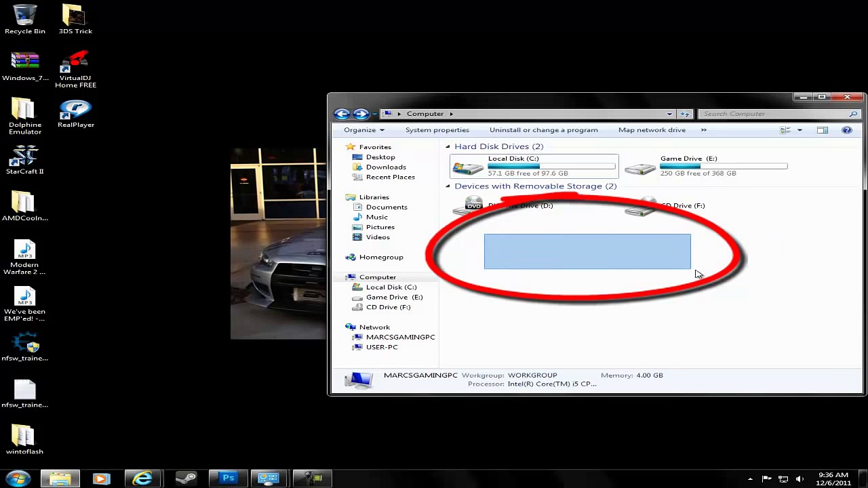Select Local Disk (C:) drive tile
Viewport: 868px width, 488px height.
click(534, 166)
